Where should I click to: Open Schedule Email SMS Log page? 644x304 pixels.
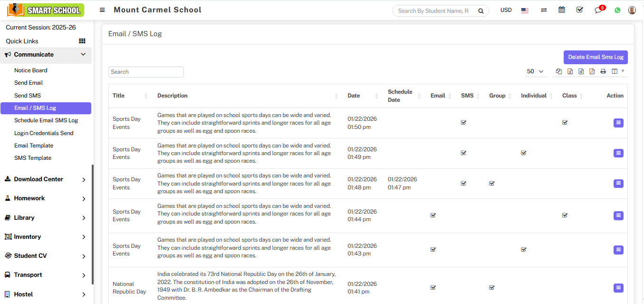click(x=46, y=120)
